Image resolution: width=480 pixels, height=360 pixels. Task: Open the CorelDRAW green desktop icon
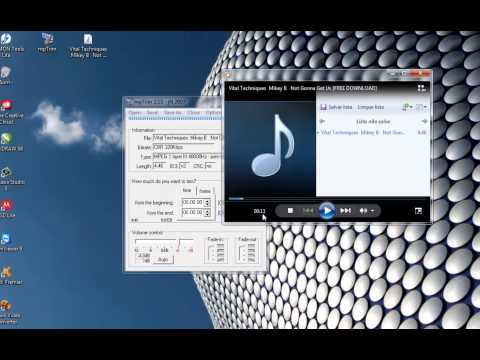(x=7, y=142)
